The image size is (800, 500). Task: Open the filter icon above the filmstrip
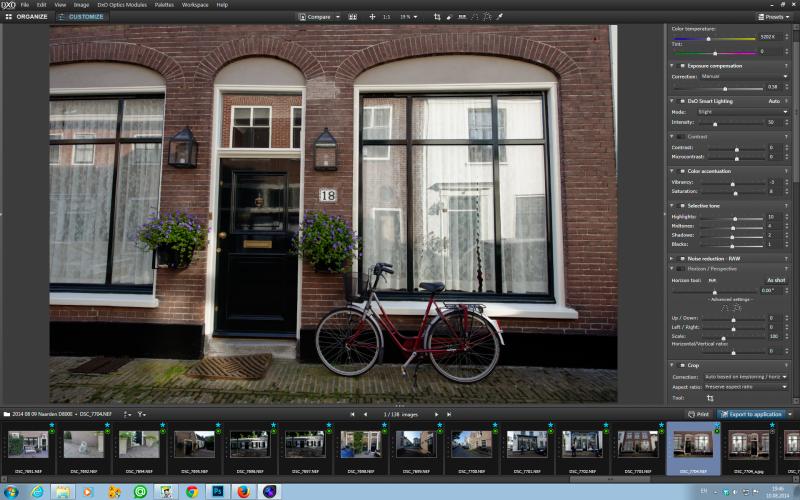coord(141,414)
